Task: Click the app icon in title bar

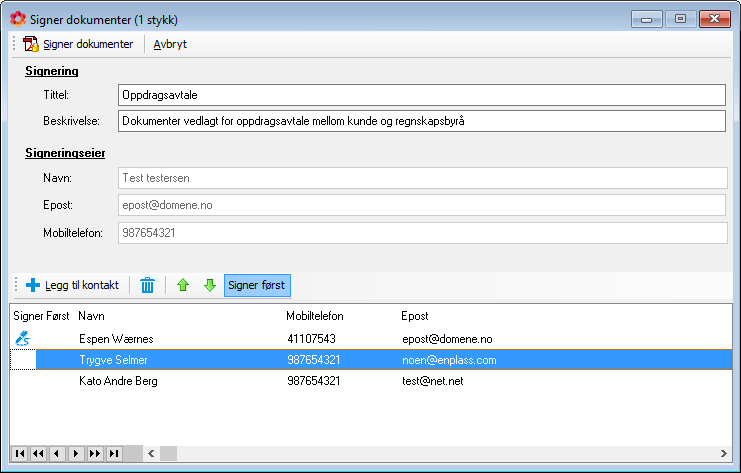Action: 18,19
